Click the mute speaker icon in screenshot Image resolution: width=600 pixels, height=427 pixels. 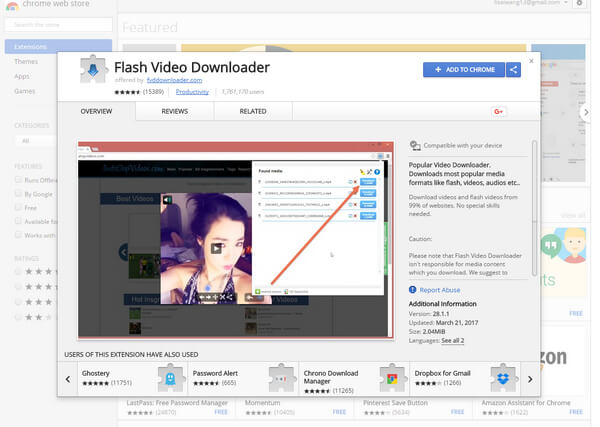click(167, 200)
